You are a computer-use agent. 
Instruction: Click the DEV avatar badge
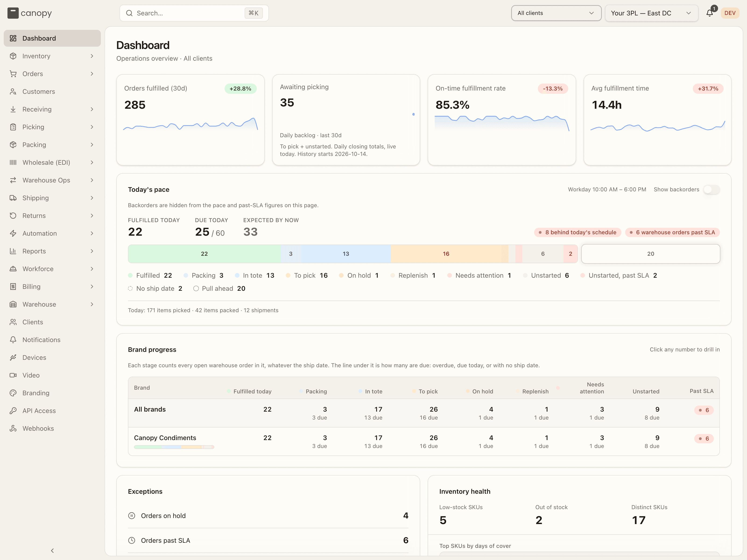[x=730, y=13]
